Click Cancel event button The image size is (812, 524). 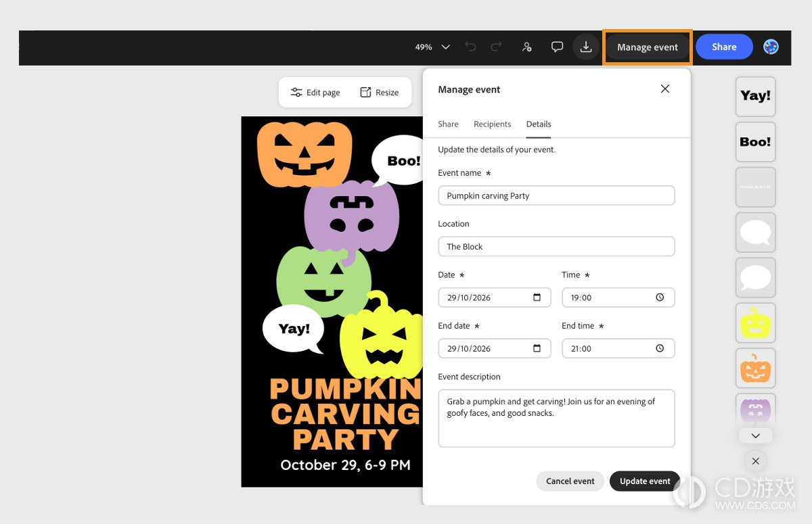(570, 481)
